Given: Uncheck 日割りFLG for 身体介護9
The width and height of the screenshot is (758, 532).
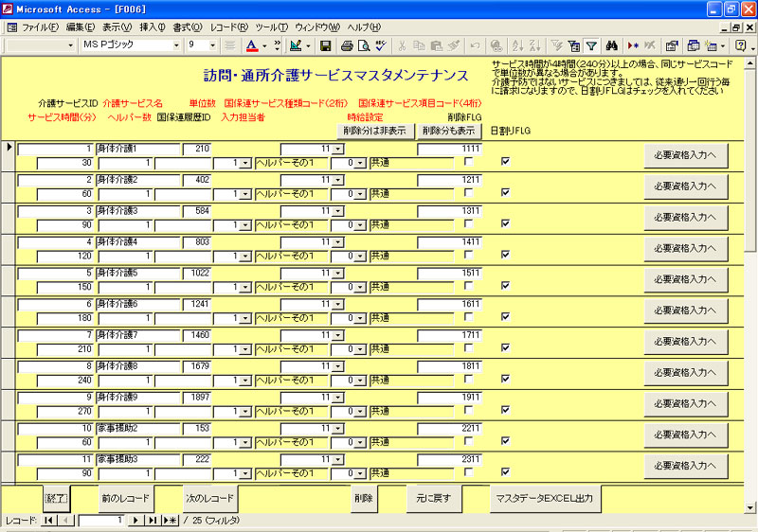Looking at the screenshot, I should [506, 410].
